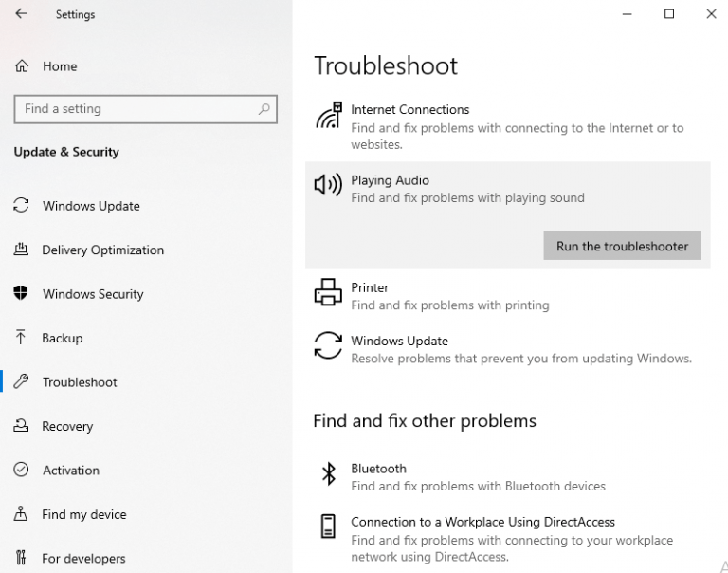728x573 pixels.
Task: Click the Activation checkmark circle icon
Action: [x=21, y=470]
